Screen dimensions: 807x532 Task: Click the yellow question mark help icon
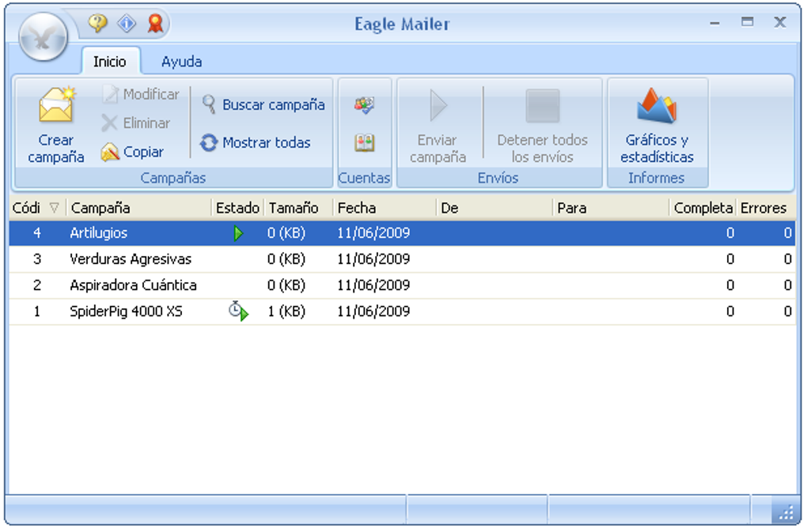coord(97,23)
